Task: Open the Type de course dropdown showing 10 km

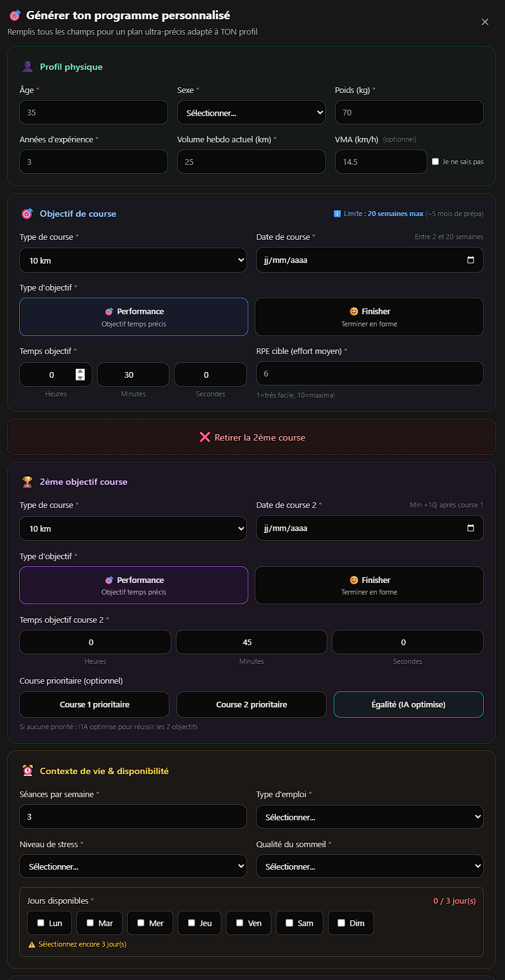Action: click(x=133, y=260)
